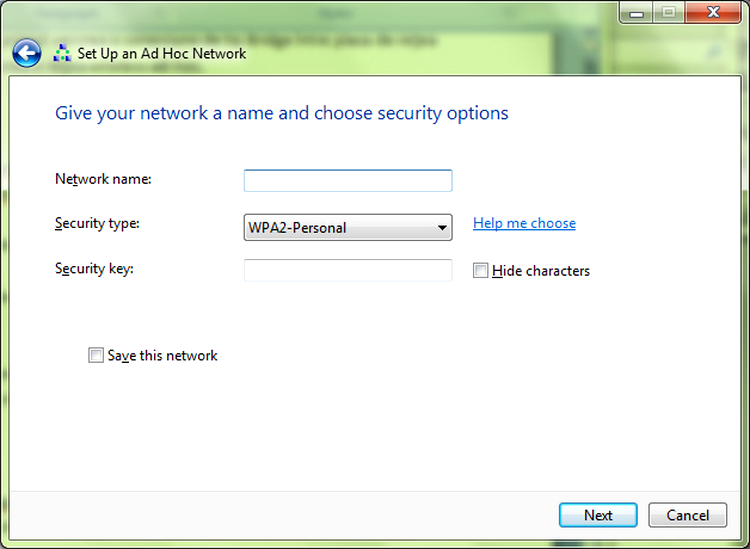The width and height of the screenshot is (750, 549).
Task: Click the Next button
Action: pyautogui.click(x=598, y=515)
